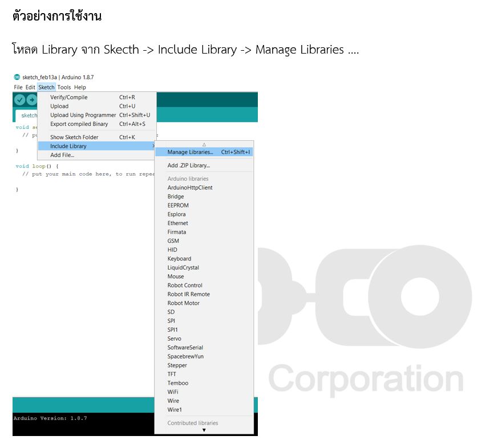Click Add File in Sketch menu
The width and height of the screenshot is (498, 448).
62,155
